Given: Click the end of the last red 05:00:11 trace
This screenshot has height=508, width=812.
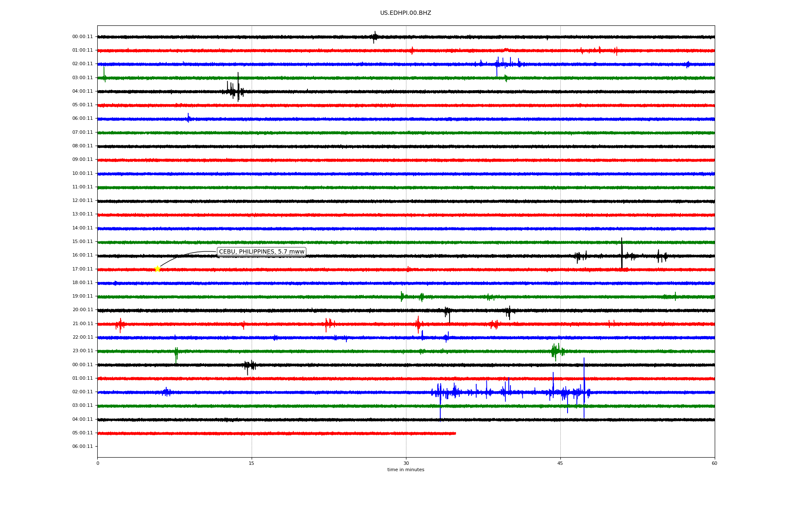Looking at the screenshot, I should (455, 433).
